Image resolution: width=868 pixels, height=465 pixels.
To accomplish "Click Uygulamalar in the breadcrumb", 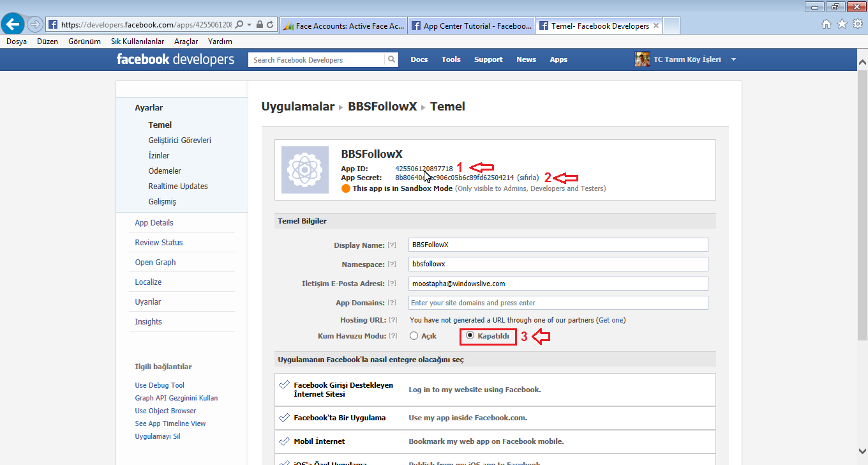I will tap(298, 107).
